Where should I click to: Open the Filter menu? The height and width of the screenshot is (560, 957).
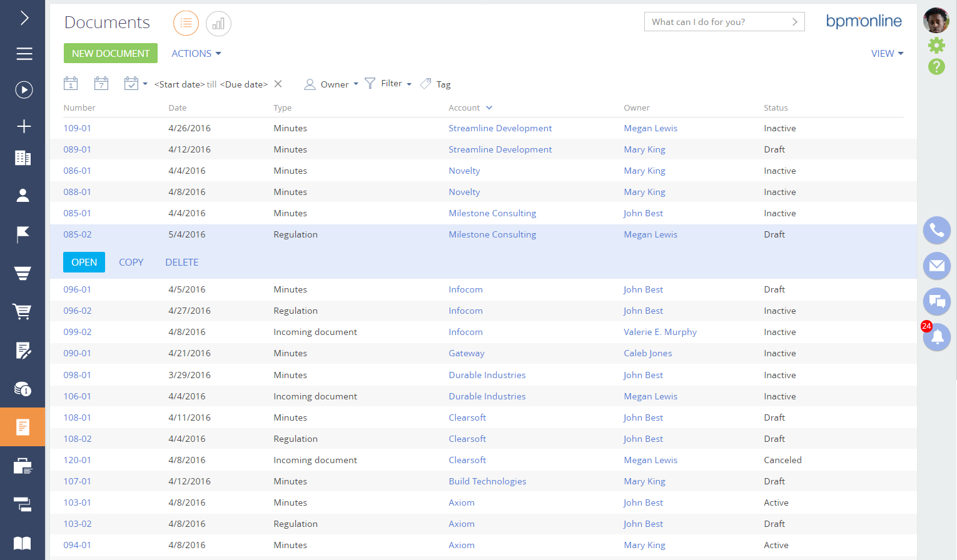pos(388,84)
